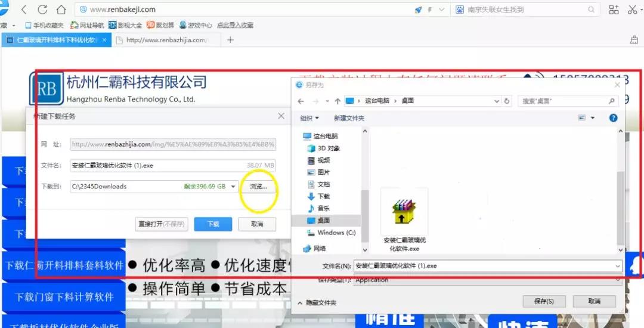
Task: Open a new browser tab
Action: tap(230, 40)
